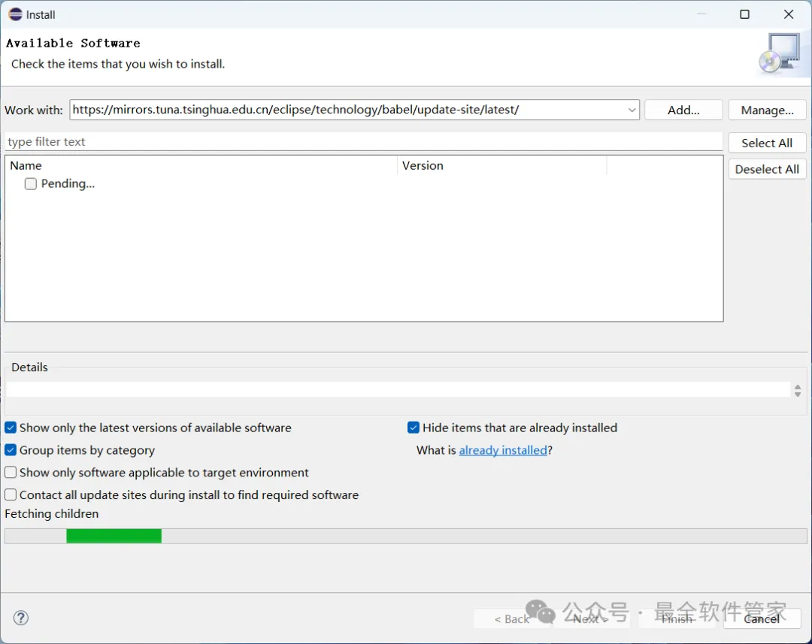
Task: Tick the Pending... item checkbox
Action: (31, 184)
